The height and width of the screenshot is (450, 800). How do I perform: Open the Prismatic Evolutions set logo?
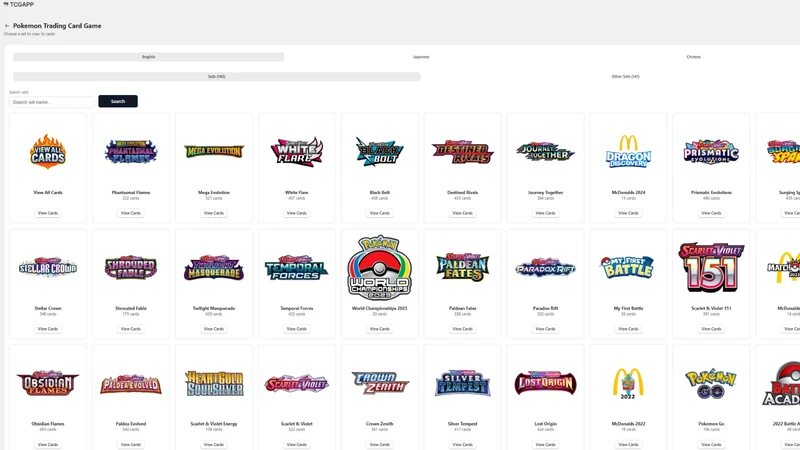(x=711, y=152)
